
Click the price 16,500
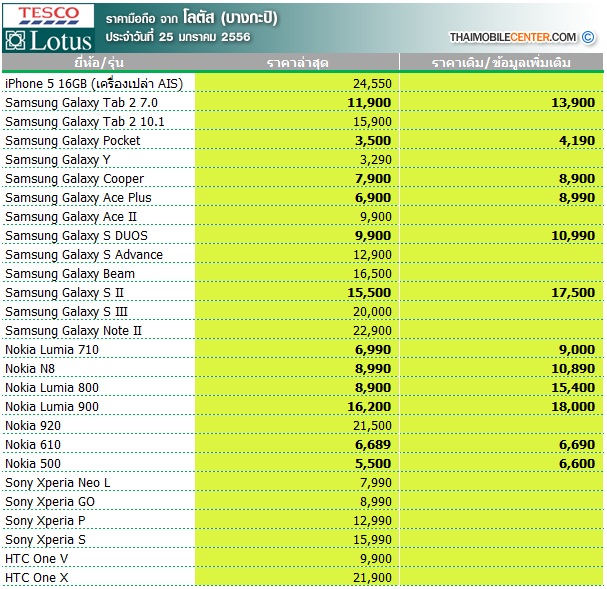[x=372, y=274]
